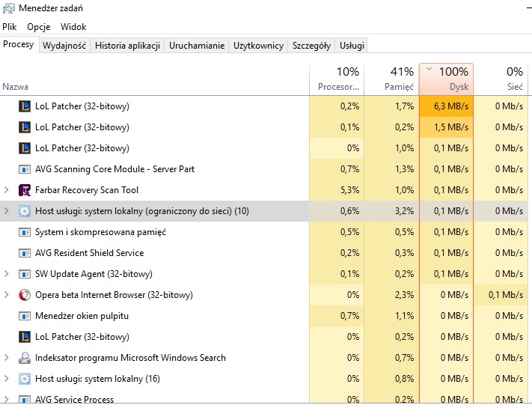Image resolution: width=532 pixels, height=408 pixels.
Task: Click the Indeksator Microsoft Windows Search icon
Action: 25,358
